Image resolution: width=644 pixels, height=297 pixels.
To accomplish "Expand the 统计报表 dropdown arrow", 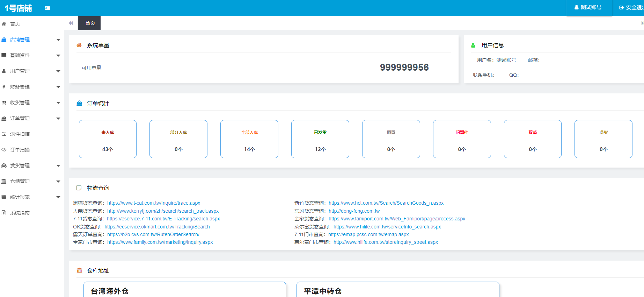I will point(58,197).
